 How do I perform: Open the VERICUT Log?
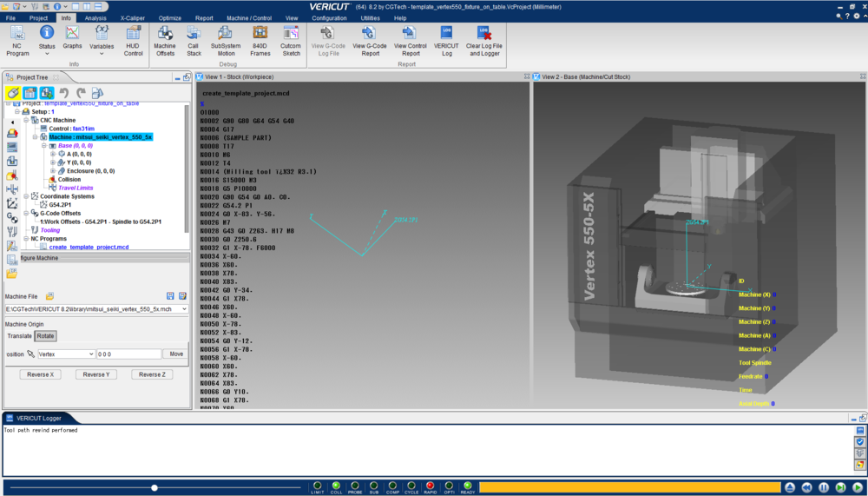(x=446, y=41)
